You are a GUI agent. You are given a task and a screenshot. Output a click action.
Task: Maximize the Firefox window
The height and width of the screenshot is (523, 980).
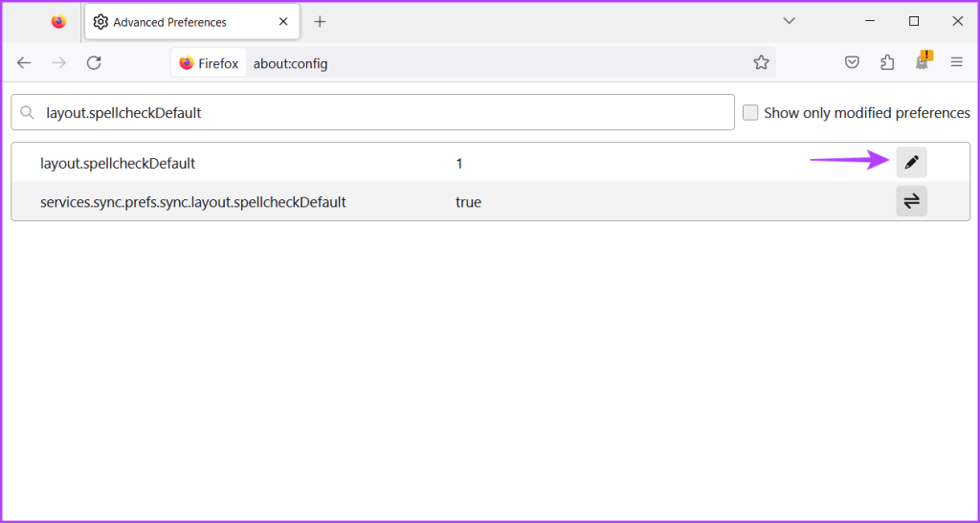[914, 21]
